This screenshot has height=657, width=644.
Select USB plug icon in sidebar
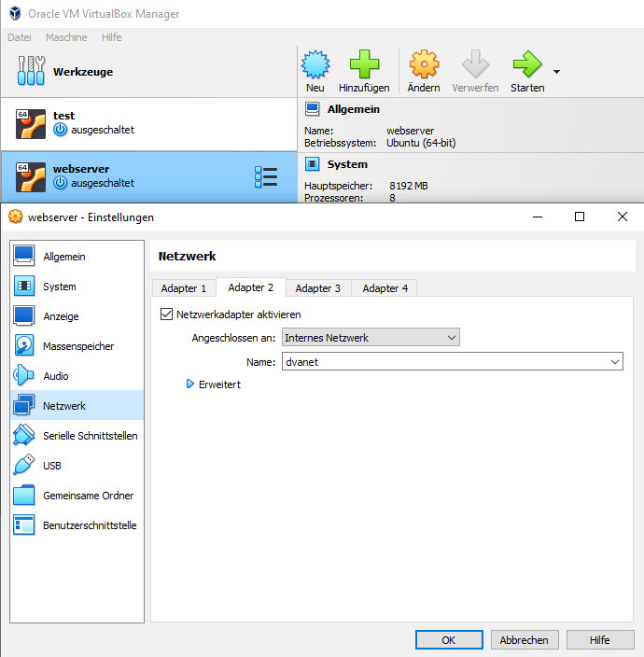point(24,465)
